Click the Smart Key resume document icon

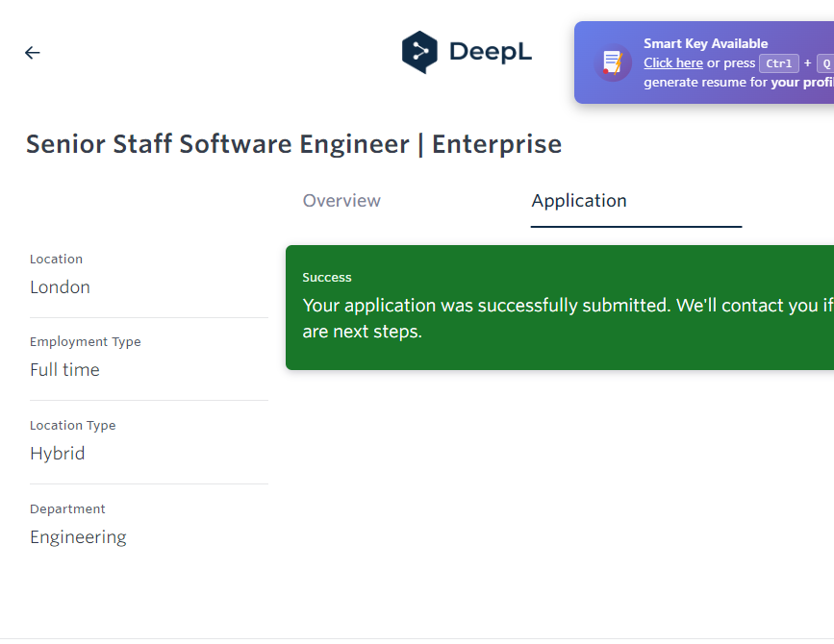pyautogui.click(x=612, y=62)
